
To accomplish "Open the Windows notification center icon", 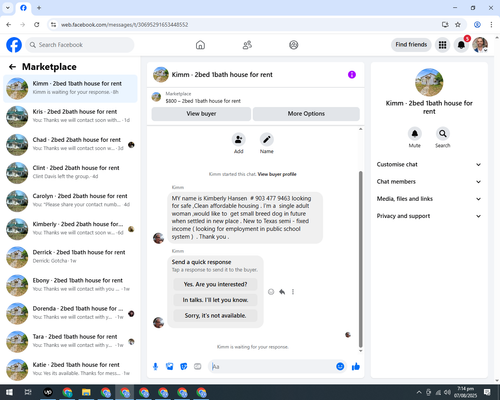I will click(487, 392).
